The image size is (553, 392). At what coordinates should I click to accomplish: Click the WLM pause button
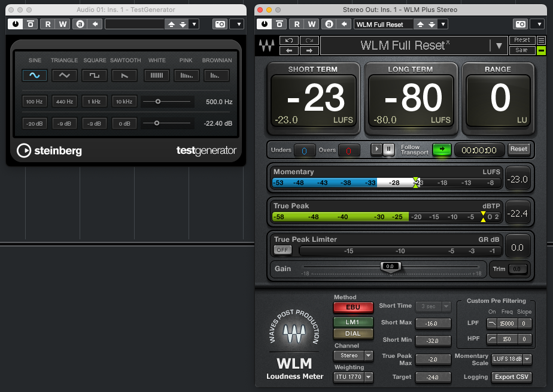[x=388, y=149]
